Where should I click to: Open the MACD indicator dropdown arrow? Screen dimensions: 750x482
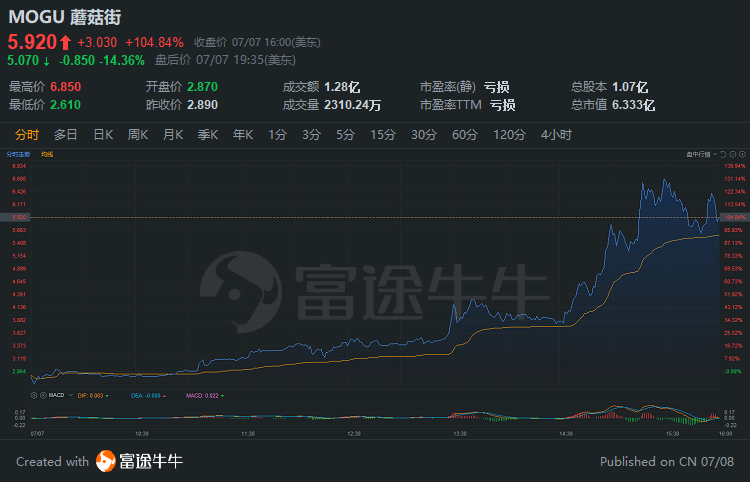click(x=71, y=395)
